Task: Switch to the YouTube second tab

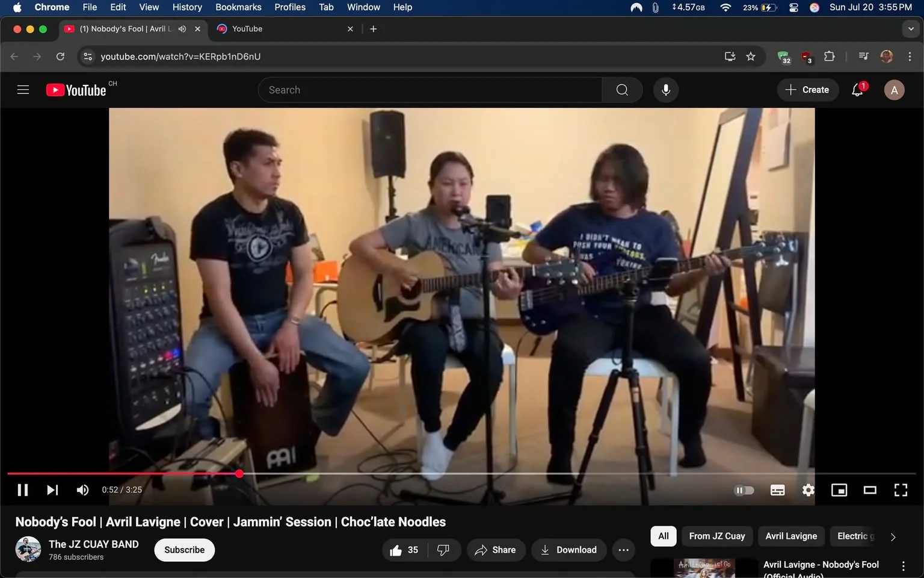Action: [286, 29]
